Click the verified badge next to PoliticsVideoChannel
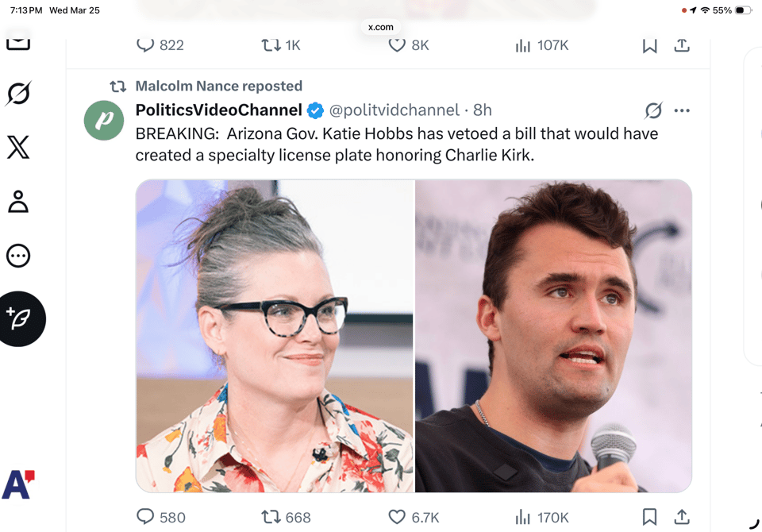This screenshot has height=532, width=762. tap(315, 110)
